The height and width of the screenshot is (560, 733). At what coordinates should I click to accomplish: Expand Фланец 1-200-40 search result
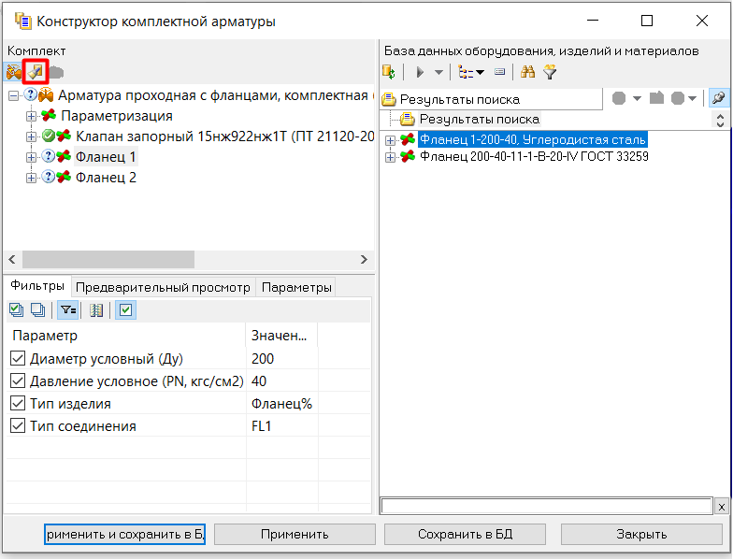390,140
